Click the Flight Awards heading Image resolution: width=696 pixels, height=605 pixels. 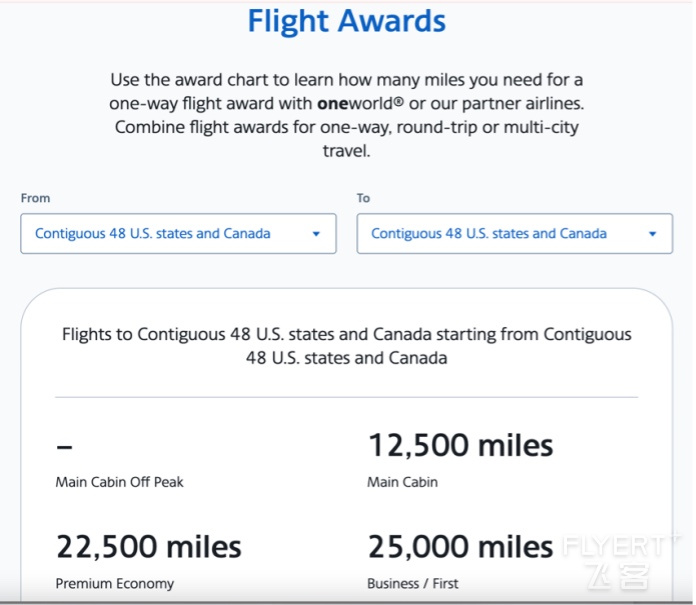(x=347, y=21)
